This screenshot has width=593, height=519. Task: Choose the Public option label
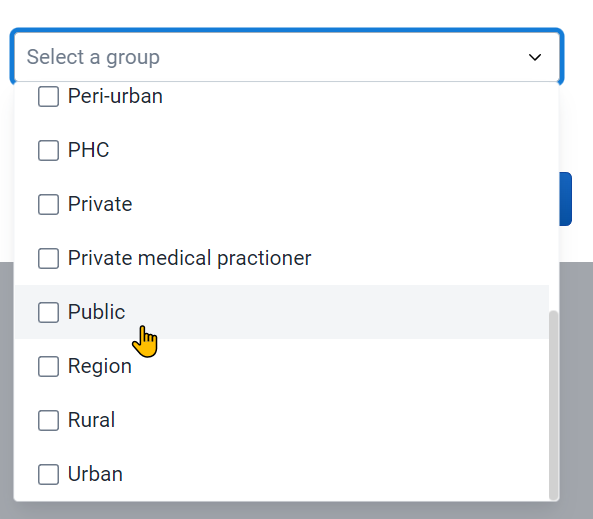[96, 312]
